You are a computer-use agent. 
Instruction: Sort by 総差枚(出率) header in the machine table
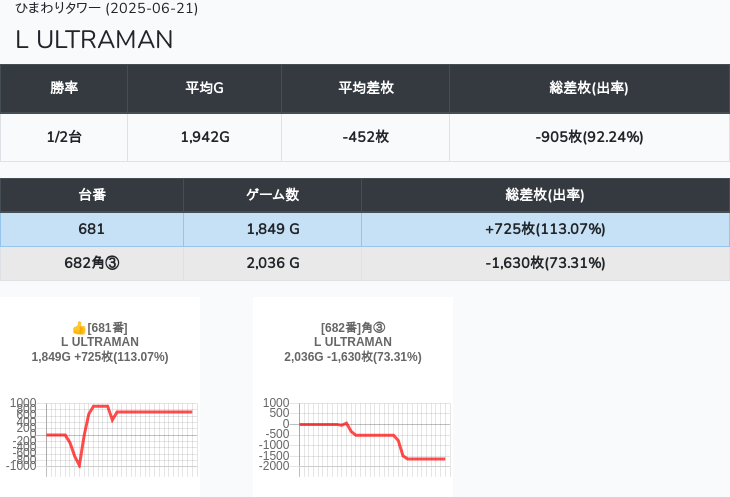click(x=545, y=195)
